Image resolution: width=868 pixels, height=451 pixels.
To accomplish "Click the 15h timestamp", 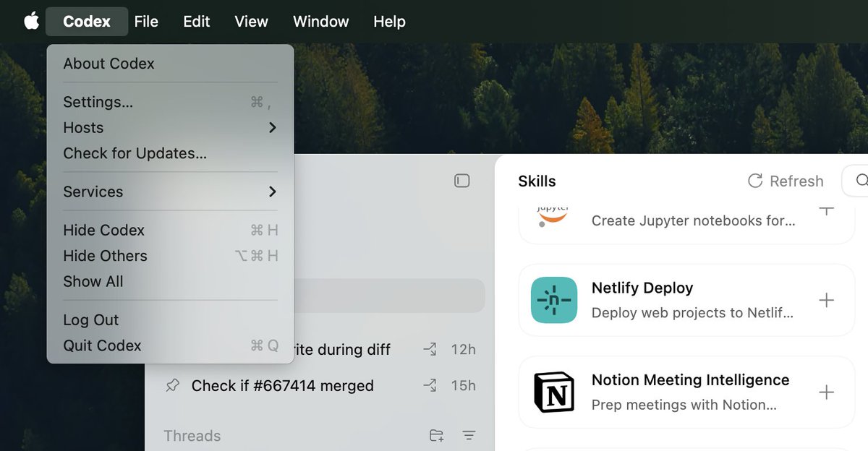I will tap(464, 386).
